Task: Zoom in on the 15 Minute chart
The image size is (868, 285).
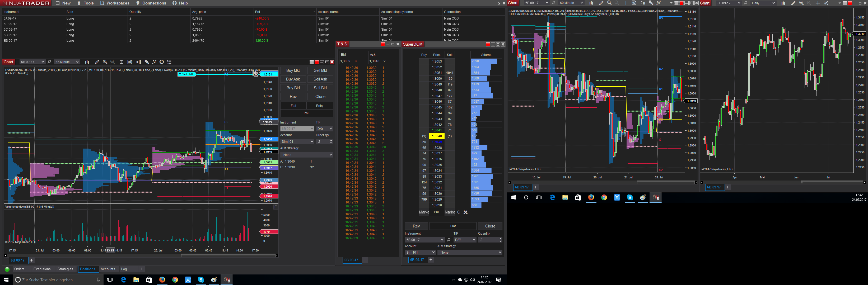Action: (x=105, y=62)
